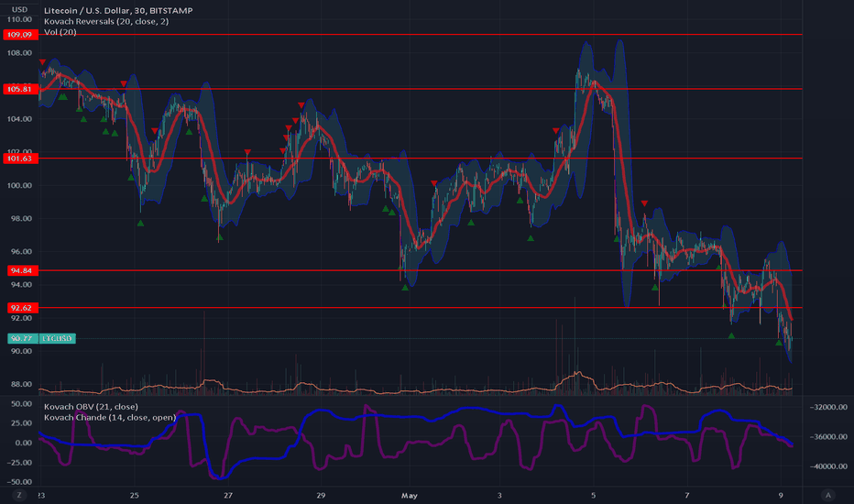Image resolution: width=854 pixels, height=504 pixels.
Task: Click the 90.77 current price tag
Action: (x=22, y=338)
